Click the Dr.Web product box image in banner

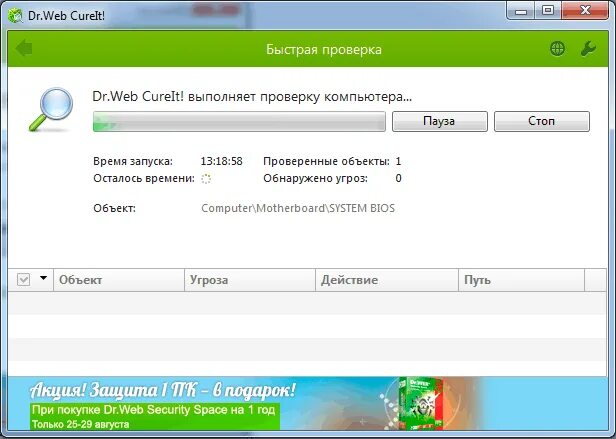coord(420,403)
